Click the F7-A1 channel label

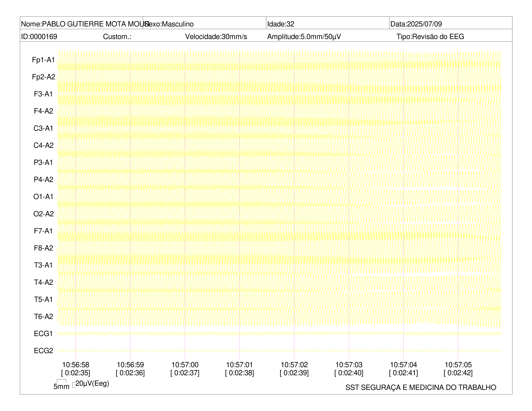click(x=43, y=231)
